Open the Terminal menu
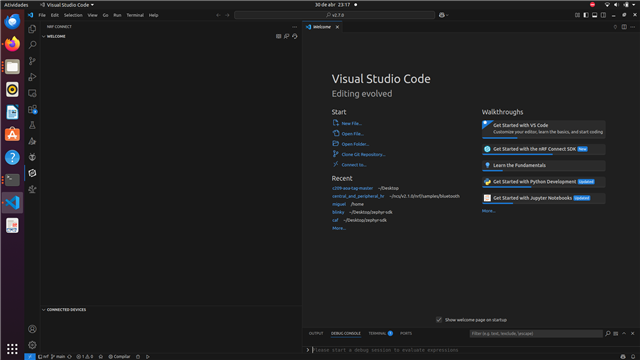The height and width of the screenshot is (360, 640). [135, 15]
